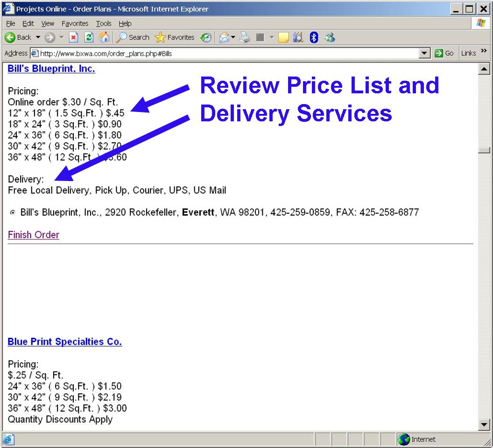Open the Back history dropdown arrow
This screenshot has height=448, width=493.
coord(38,37)
